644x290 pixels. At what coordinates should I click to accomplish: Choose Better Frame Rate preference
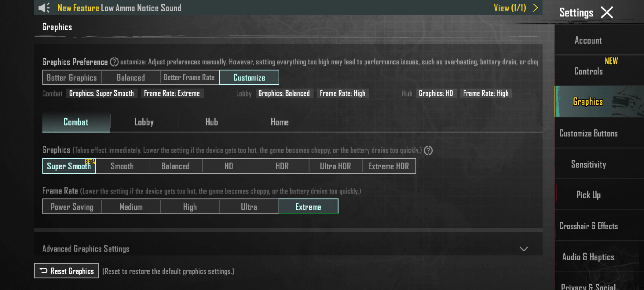189,77
